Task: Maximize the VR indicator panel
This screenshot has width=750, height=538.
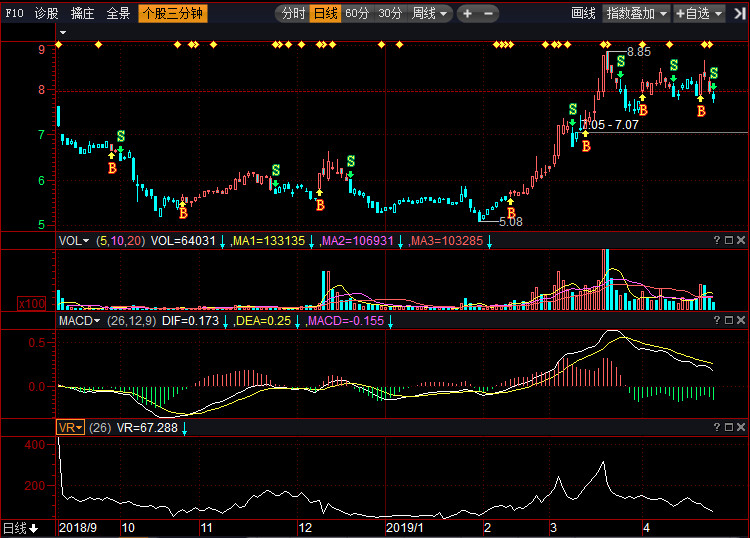Action: [x=728, y=427]
